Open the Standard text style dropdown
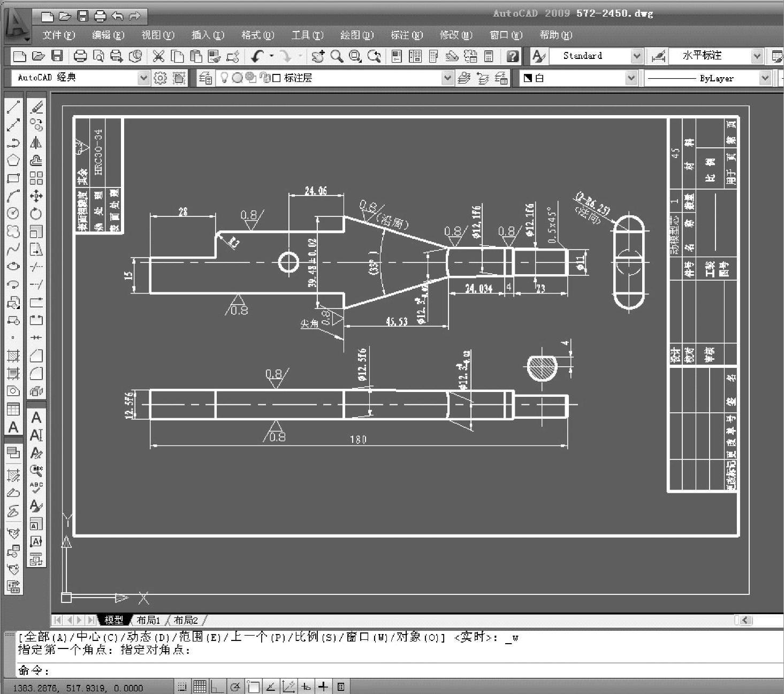The image size is (784, 694). coord(637,56)
